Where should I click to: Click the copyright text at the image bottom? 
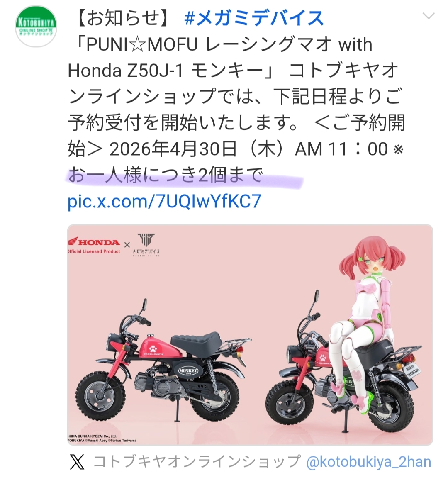click(102, 439)
